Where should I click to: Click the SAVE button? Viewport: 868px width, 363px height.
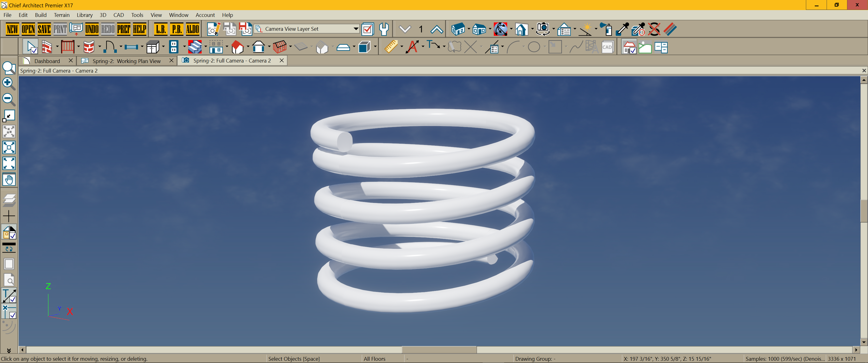44,29
